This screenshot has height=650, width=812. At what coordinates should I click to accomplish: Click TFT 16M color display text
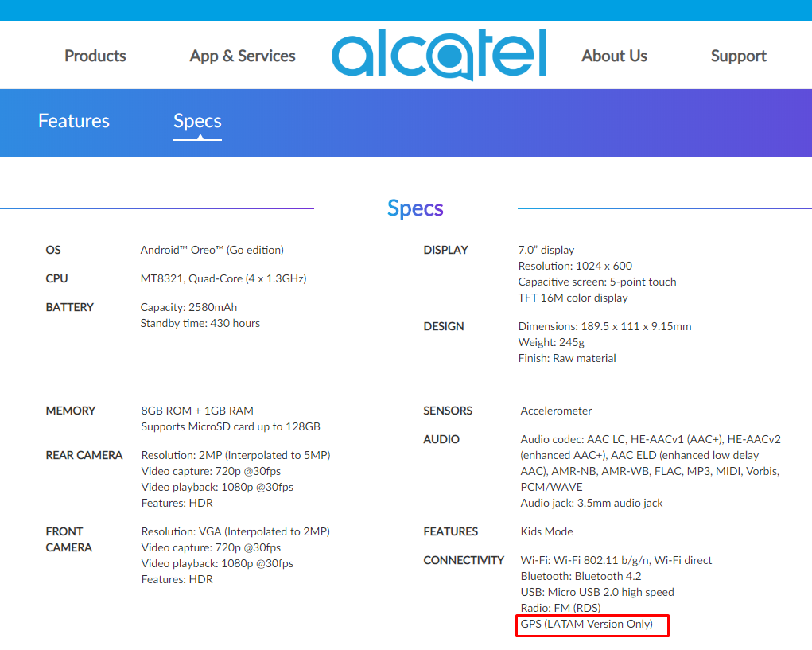[x=573, y=298]
